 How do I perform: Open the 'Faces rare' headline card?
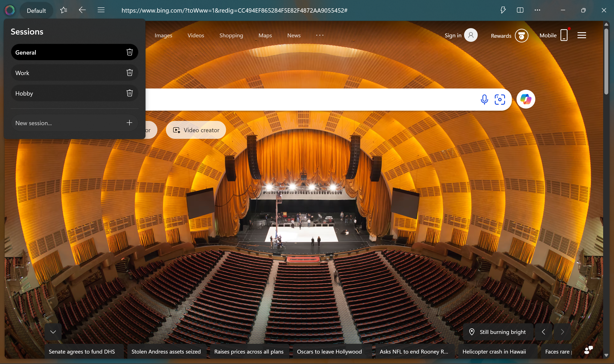click(557, 351)
